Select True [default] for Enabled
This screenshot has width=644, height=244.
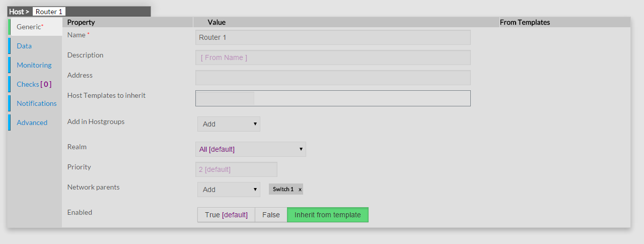[x=226, y=215]
